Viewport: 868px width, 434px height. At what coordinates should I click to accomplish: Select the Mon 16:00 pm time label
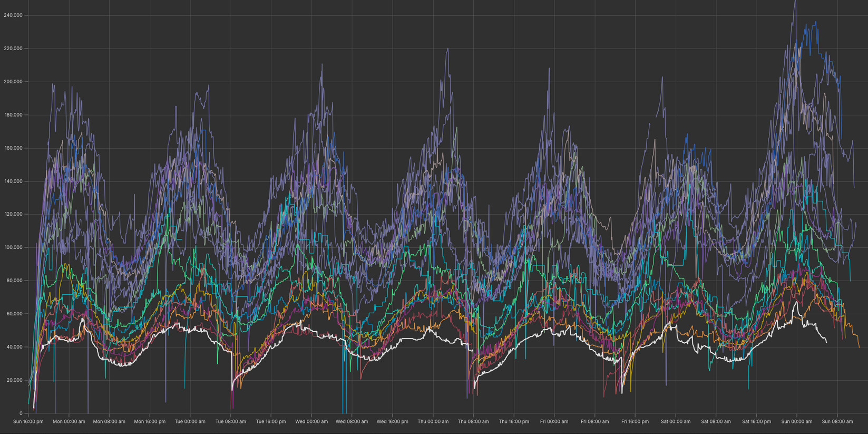tap(150, 421)
